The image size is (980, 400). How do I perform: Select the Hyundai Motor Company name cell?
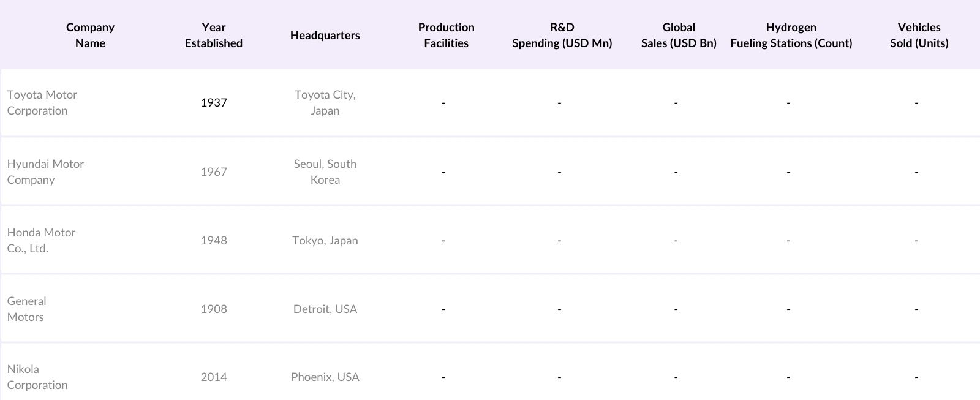tap(45, 172)
